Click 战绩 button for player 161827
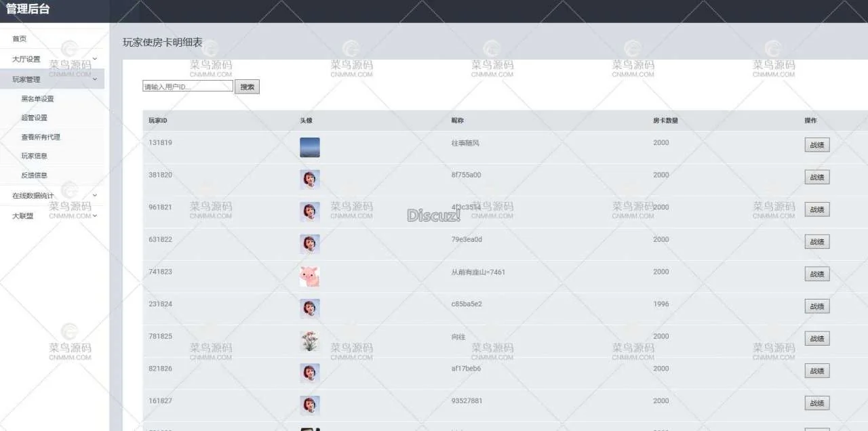This screenshot has height=431, width=868. click(817, 403)
